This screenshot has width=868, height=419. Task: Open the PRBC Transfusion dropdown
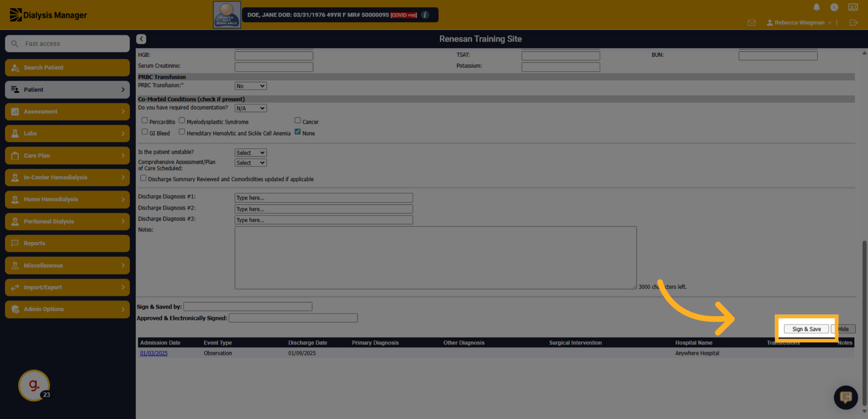tap(251, 86)
